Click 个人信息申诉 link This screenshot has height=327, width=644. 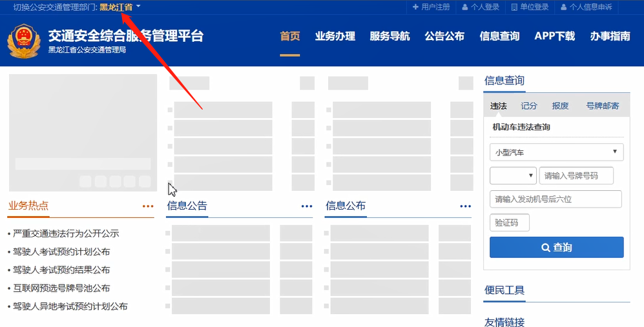(586, 7)
